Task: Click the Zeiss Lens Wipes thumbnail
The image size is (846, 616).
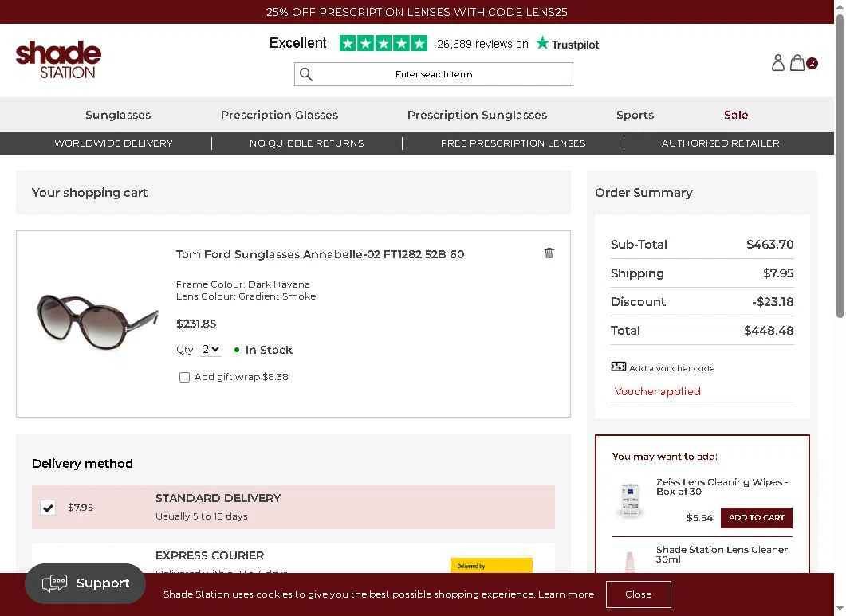Action: [630, 500]
